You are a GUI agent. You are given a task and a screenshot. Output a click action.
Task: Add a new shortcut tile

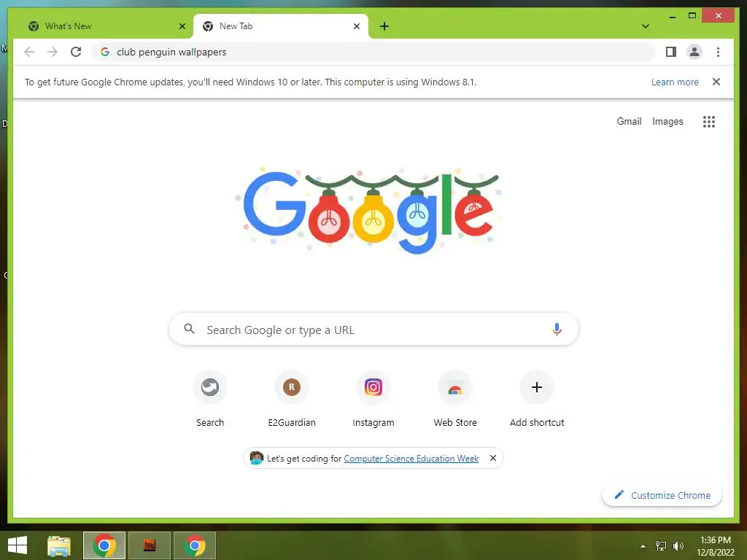536,399
